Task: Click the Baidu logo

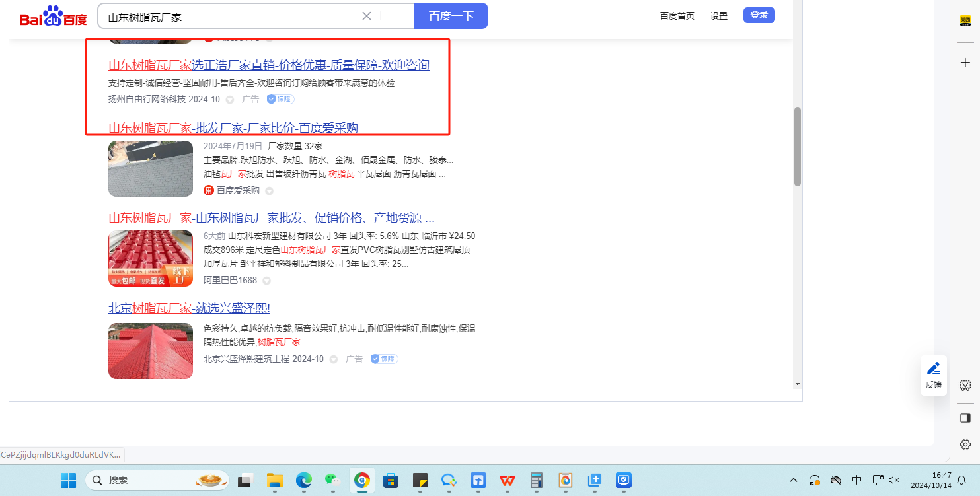Action: tap(53, 17)
